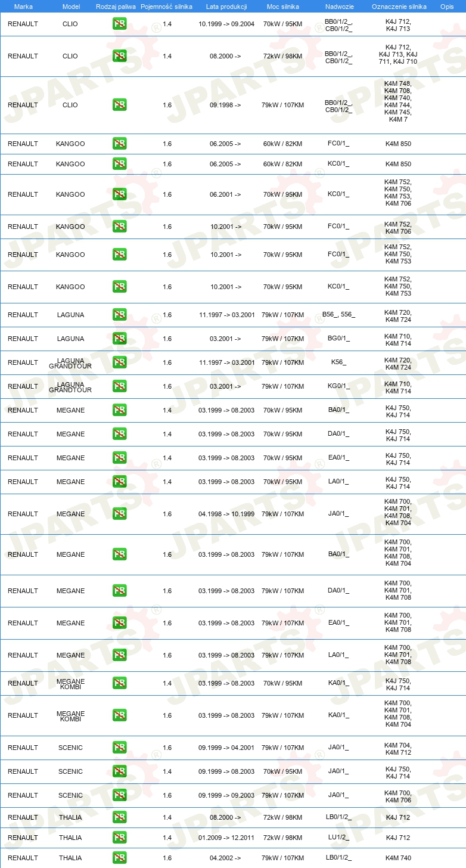Viewport: 466px width, 868px height.
Task: Click fuel icon in MEGANE 1.4 BA0/1_ row
Action: coord(119,410)
